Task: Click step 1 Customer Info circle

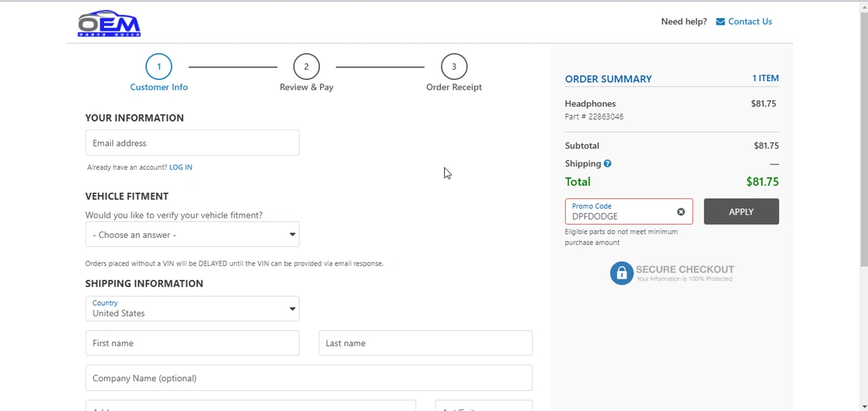Action: click(x=159, y=67)
